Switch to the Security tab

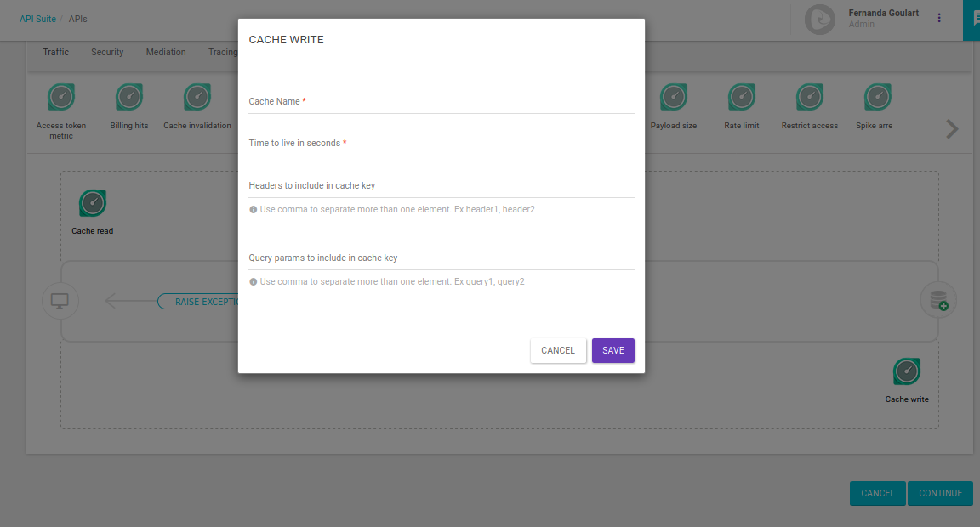click(x=107, y=53)
